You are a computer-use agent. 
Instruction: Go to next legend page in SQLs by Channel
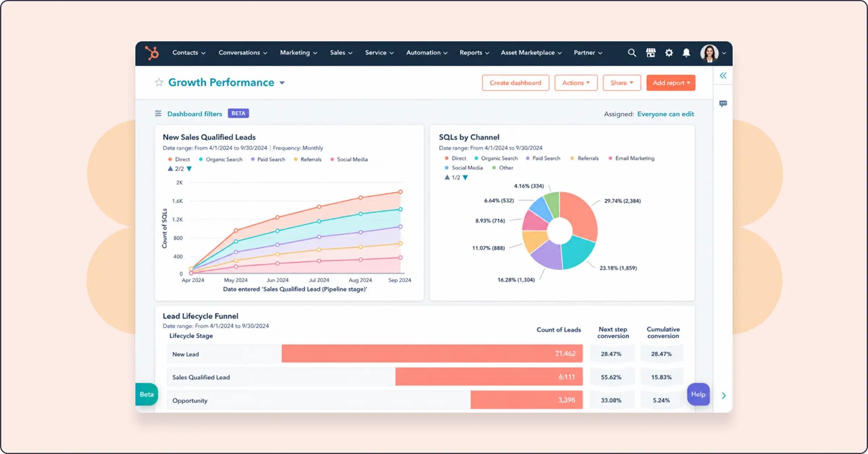click(x=465, y=177)
